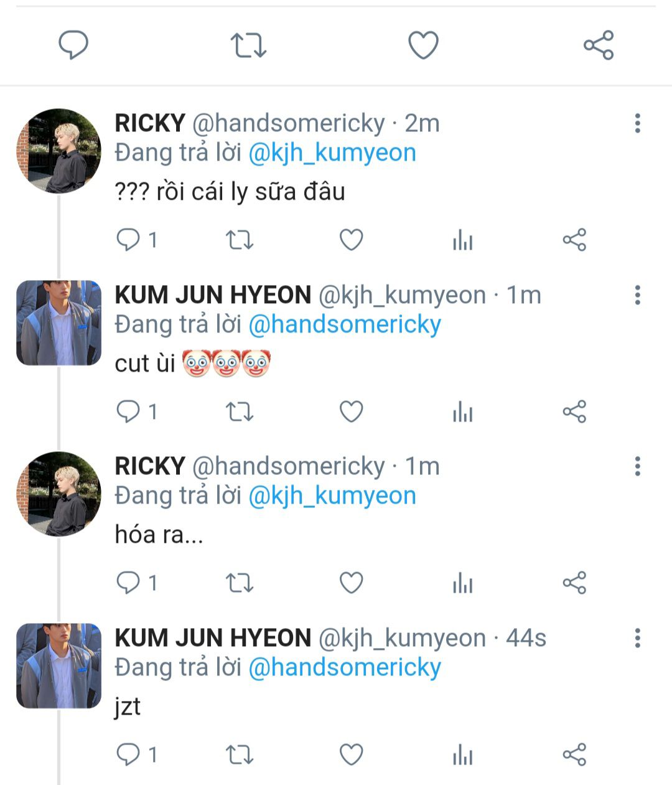Open the KUM JUN HYEON display name on the "cut ùi" reply
Screen dimensions: 672x785
pyautogui.click(x=213, y=295)
